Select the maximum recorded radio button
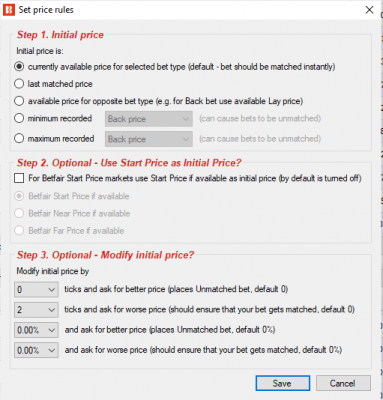This screenshot has width=383, height=400. [19, 138]
